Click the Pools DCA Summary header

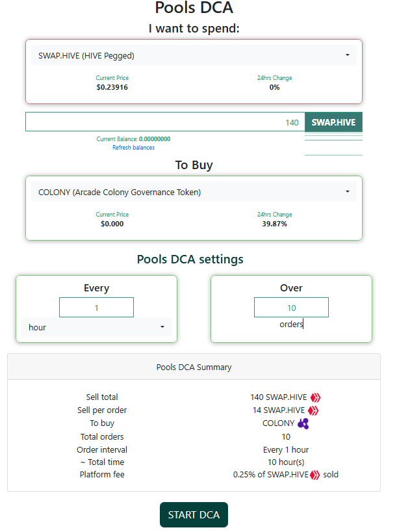pyautogui.click(x=194, y=367)
